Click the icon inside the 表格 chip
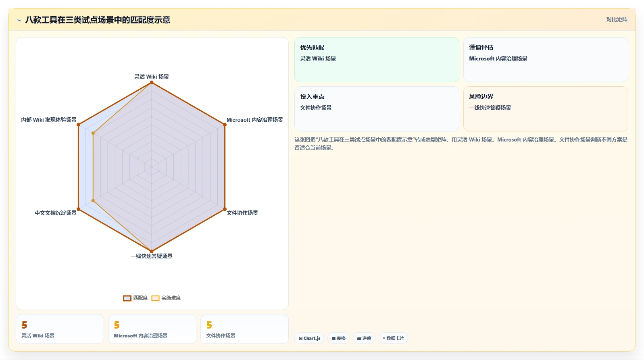Viewport: 644px width, 360px height. pos(333,339)
